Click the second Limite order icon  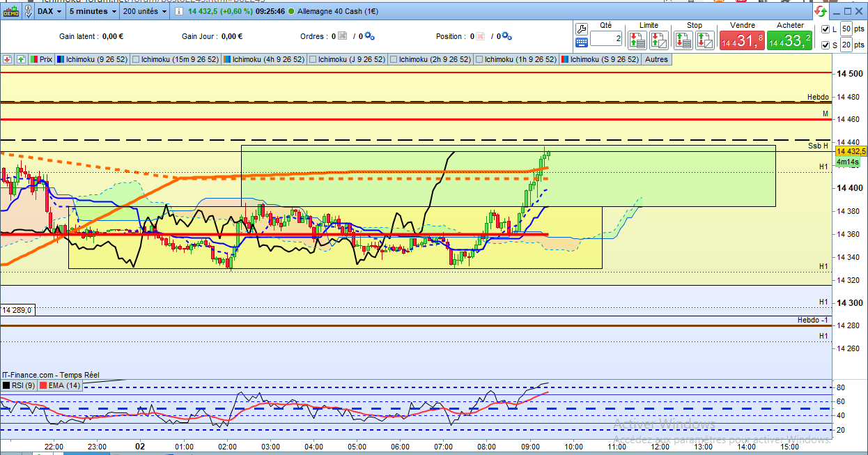click(x=660, y=40)
